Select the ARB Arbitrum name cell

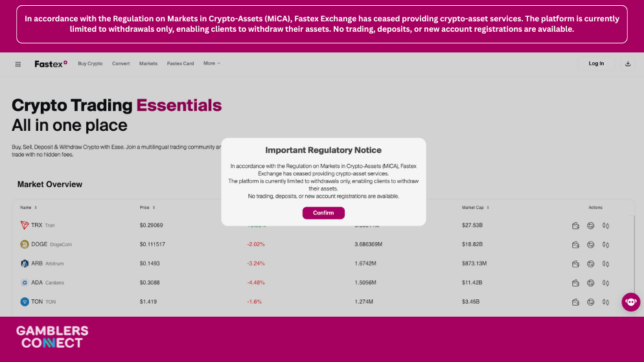pos(42,264)
